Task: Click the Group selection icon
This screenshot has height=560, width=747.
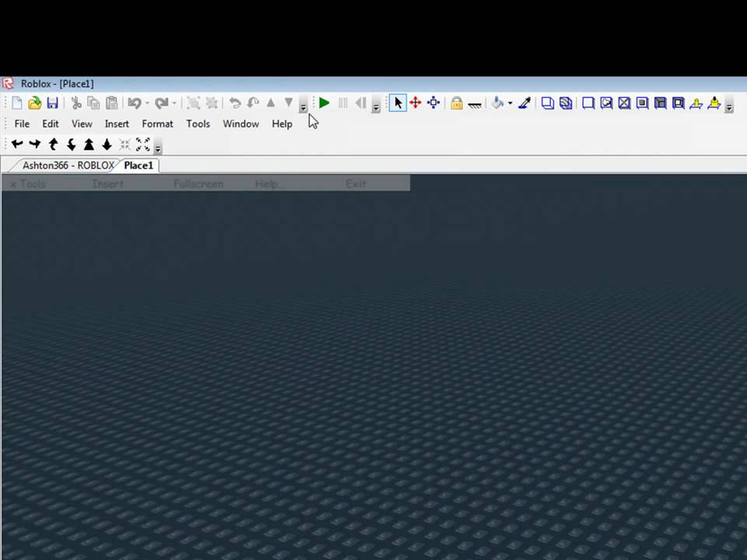Action: pyautogui.click(x=194, y=103)
